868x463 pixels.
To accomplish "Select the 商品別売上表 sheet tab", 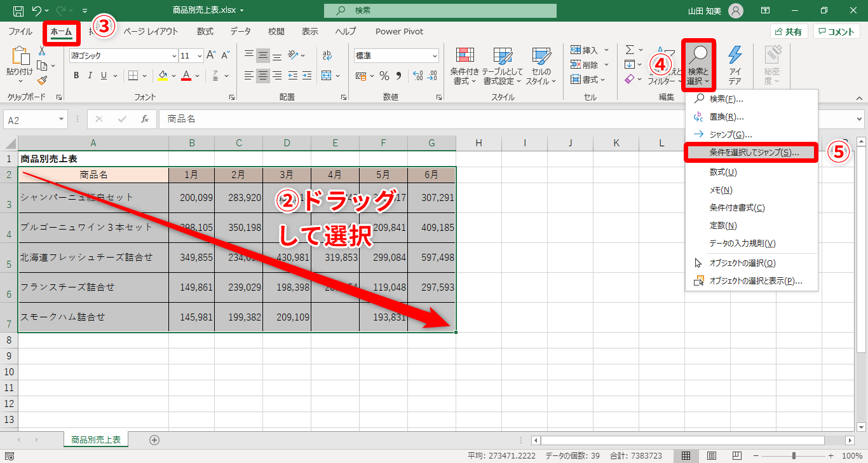I will point(97,439).
